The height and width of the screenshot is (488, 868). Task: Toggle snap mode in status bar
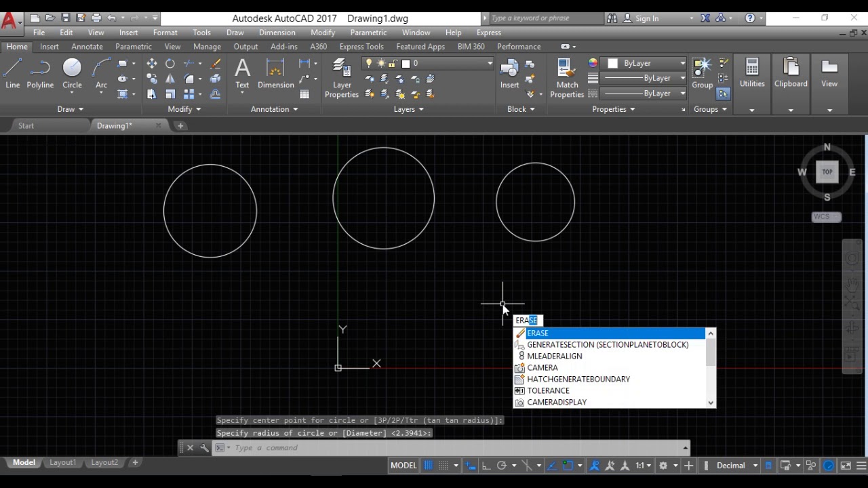click(443, 466)
